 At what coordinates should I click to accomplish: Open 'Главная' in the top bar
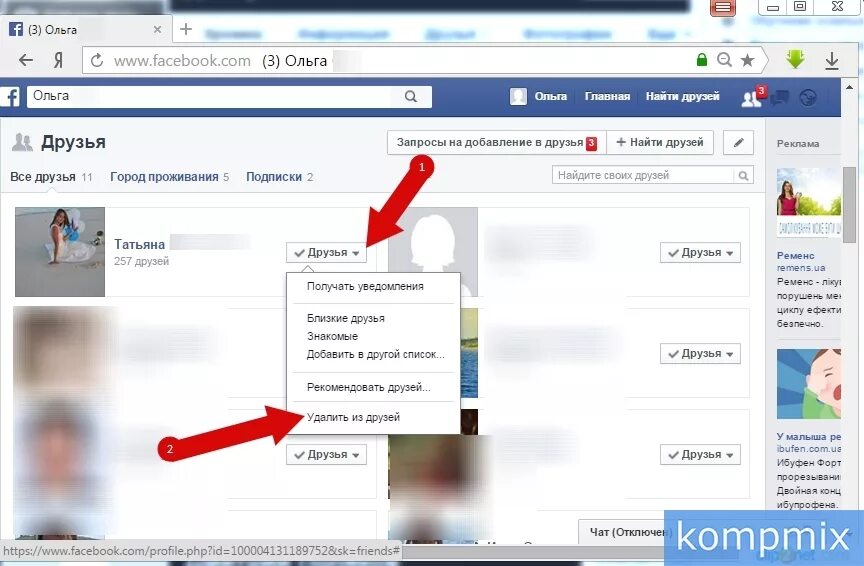point(607,96)
